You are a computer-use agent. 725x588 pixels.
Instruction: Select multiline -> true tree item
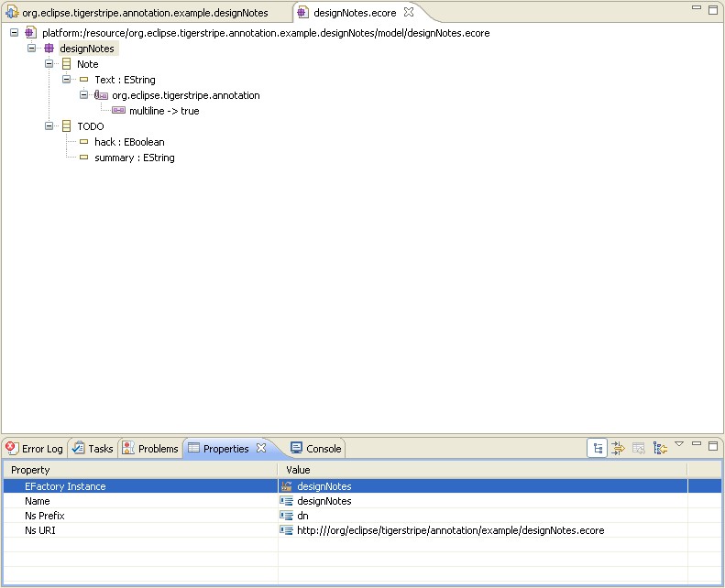pyautogui.click(x=164, y=111)
